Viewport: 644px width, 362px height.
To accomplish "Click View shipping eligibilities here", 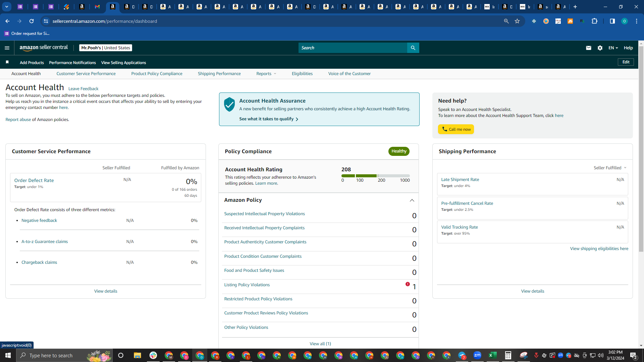I will [599, 249].
